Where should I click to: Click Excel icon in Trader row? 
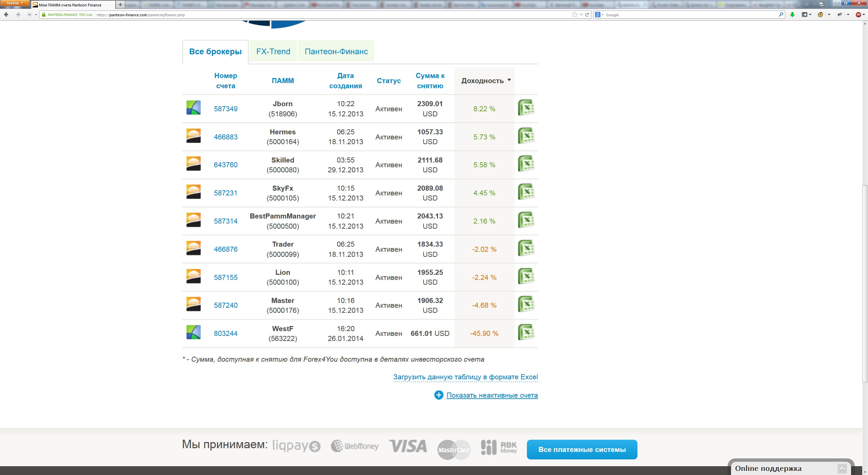click(x=526, y=248)
